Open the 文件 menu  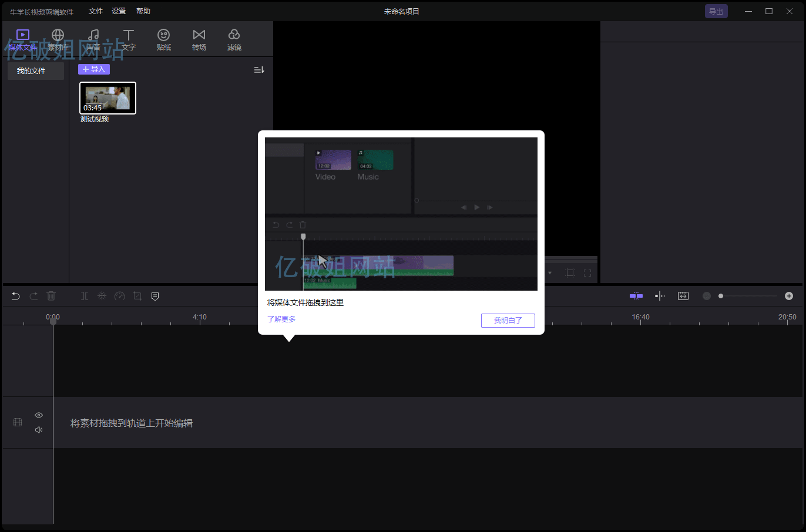[96, 11]
